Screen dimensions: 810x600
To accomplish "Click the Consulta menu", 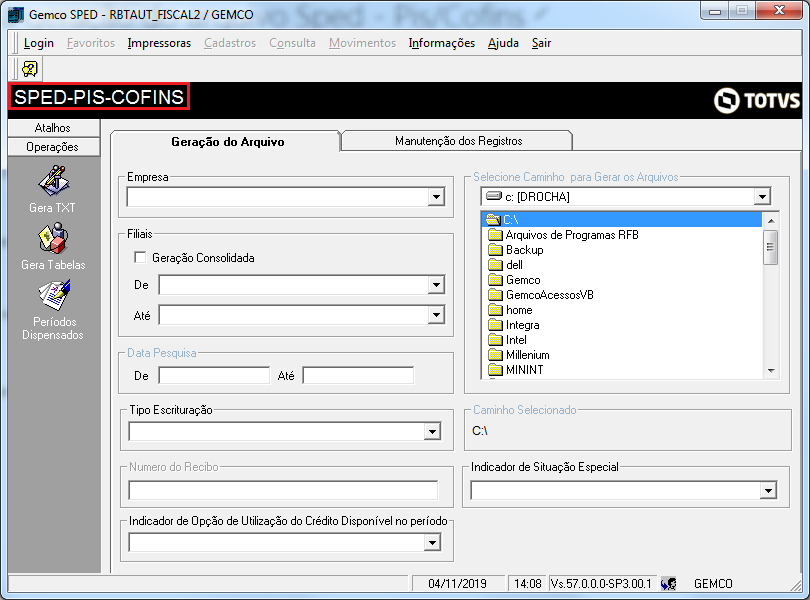I will coord(292,43).
